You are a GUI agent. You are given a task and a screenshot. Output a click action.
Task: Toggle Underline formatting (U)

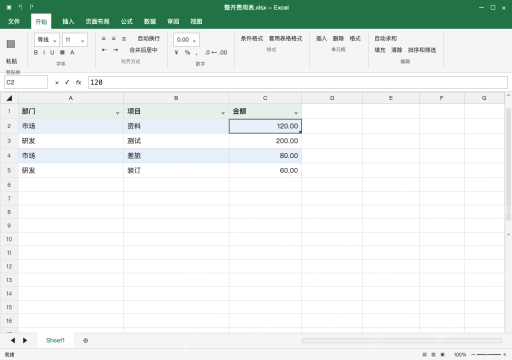52,52
